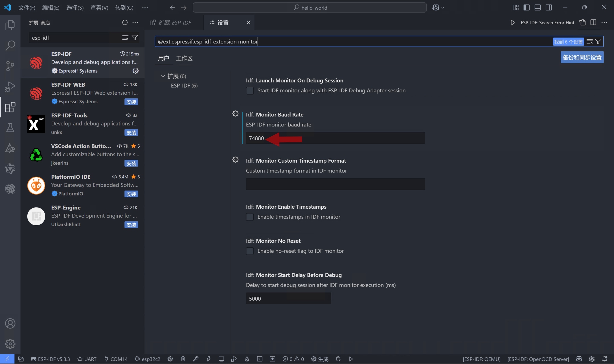Install PlatformIO IDE extension

pos(131,194)
